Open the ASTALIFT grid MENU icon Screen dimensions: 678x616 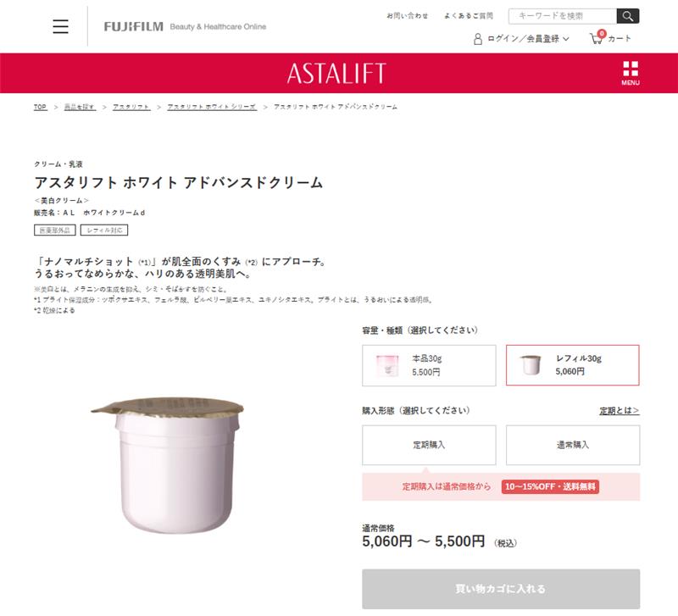click(x=631, y=73)
